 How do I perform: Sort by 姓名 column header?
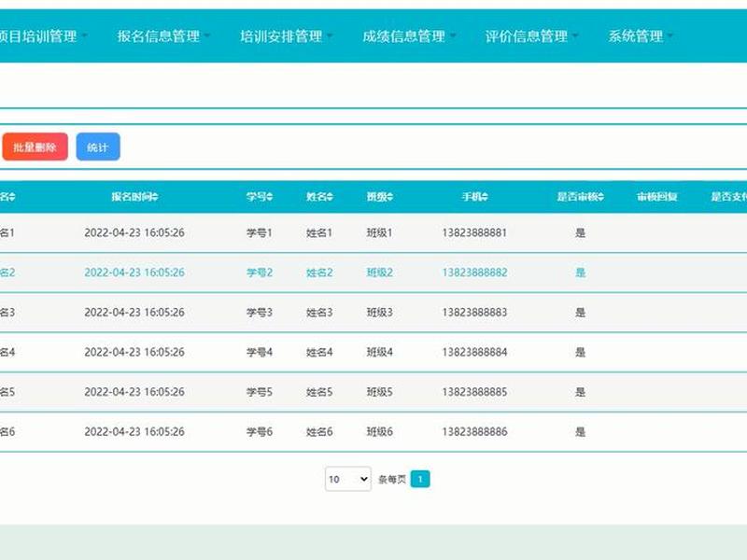319,197
